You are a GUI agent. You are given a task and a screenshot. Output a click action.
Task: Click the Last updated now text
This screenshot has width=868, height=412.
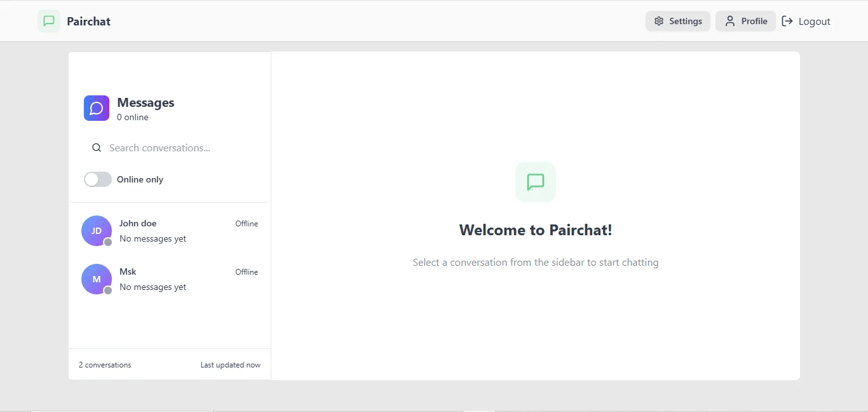pos(230,364)
